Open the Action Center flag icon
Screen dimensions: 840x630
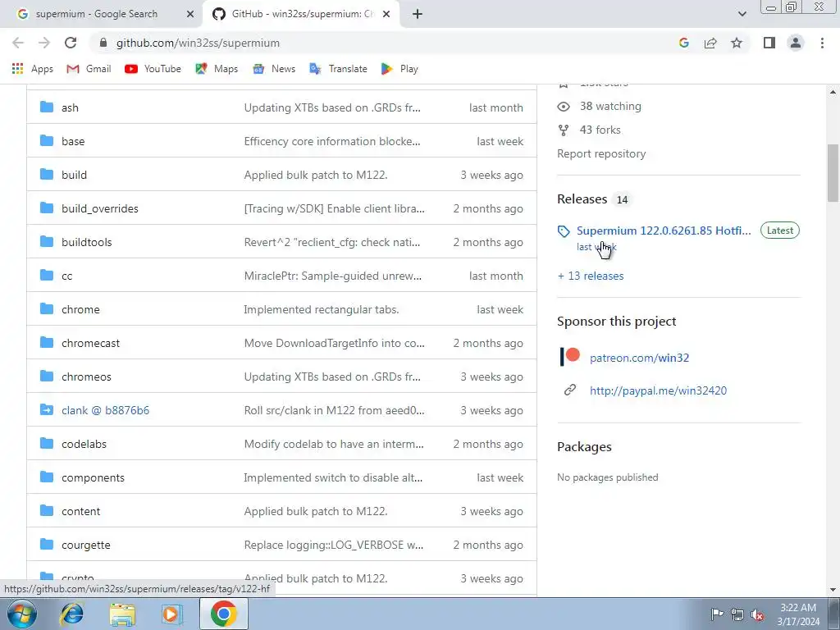[x=717, y=614]
